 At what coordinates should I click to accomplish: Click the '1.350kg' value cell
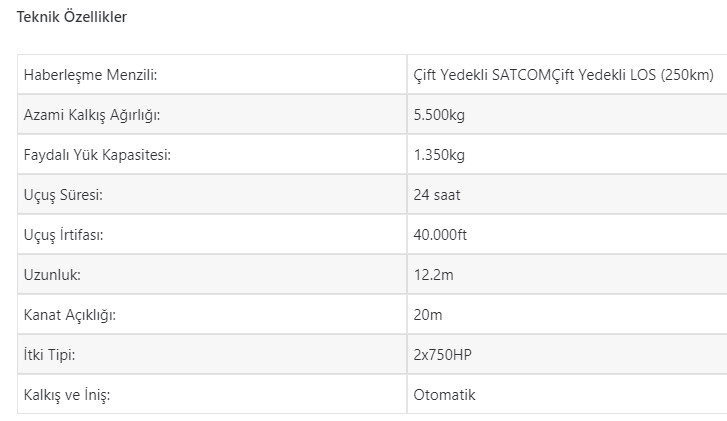[x=439, y=155]
